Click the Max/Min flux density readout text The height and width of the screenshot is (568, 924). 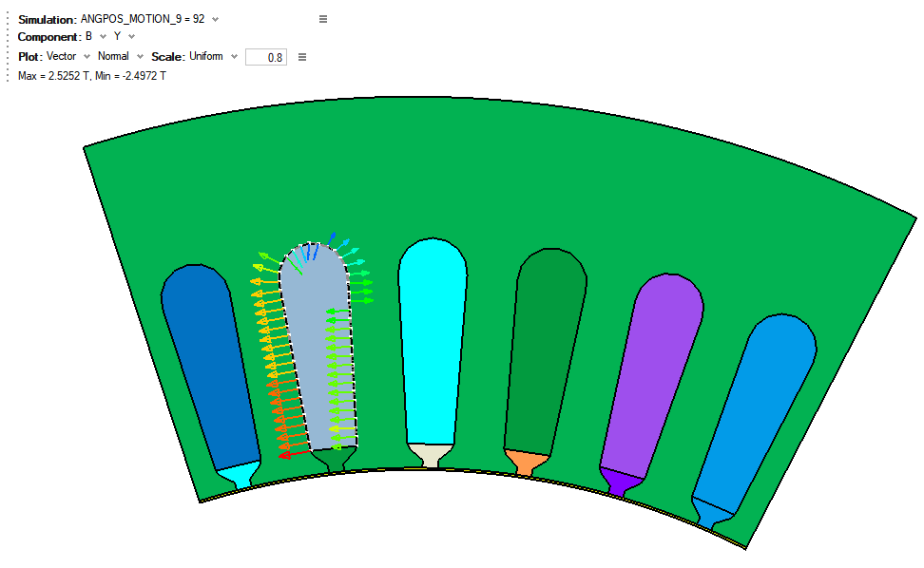(92, 76)
